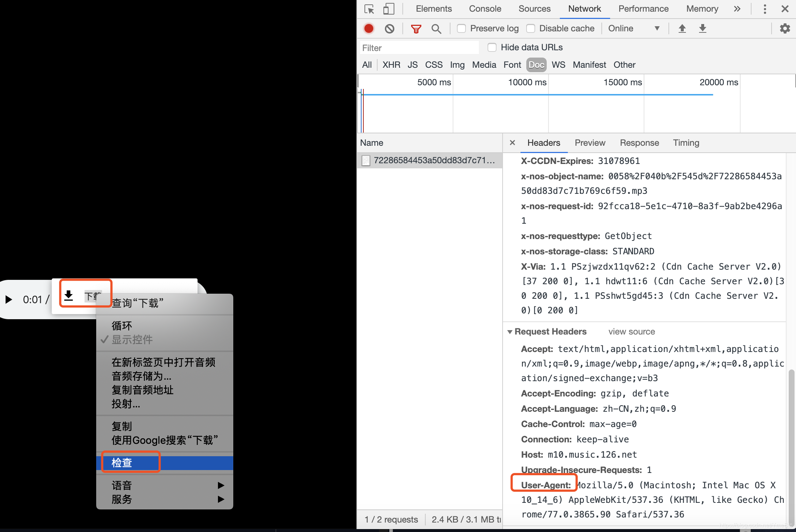Click the download arrow icon in the audio player
This screenshot has height=532, width=796.
[69, 295]
